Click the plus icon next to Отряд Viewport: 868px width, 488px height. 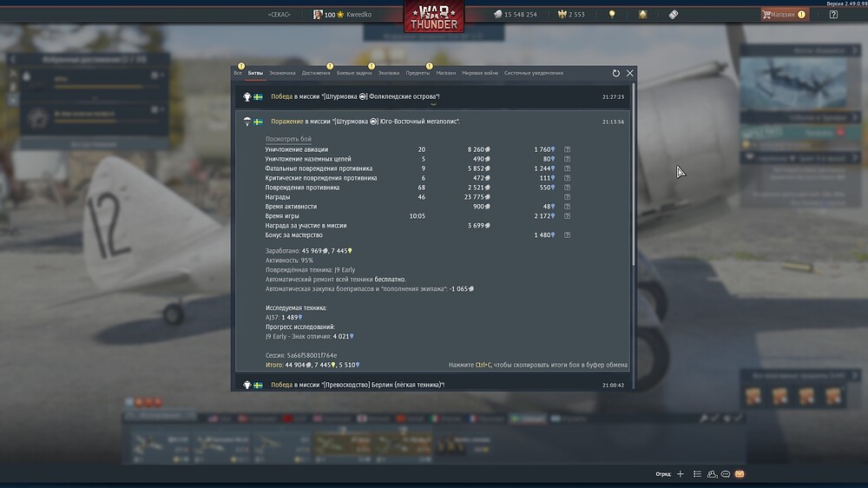681,474
